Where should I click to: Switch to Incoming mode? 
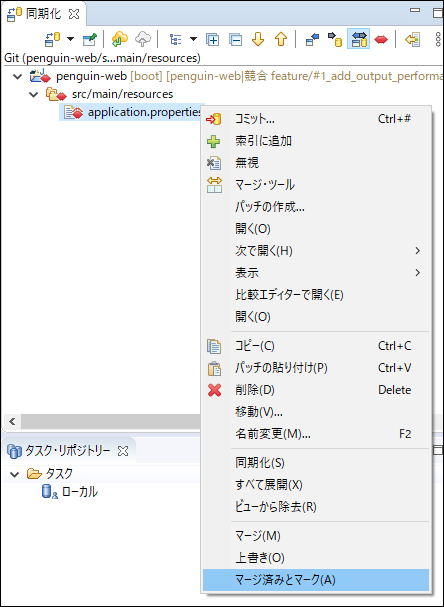tap(312, 39)
